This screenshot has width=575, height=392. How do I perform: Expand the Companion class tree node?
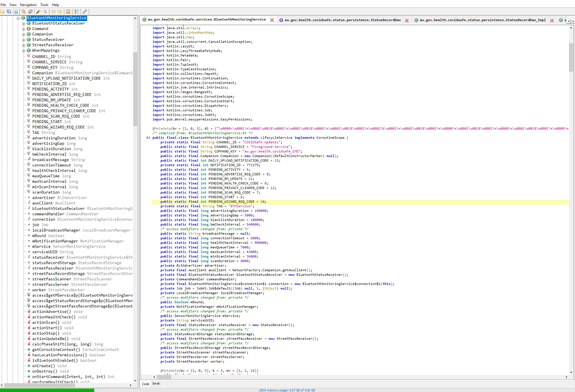pos(24,34)
